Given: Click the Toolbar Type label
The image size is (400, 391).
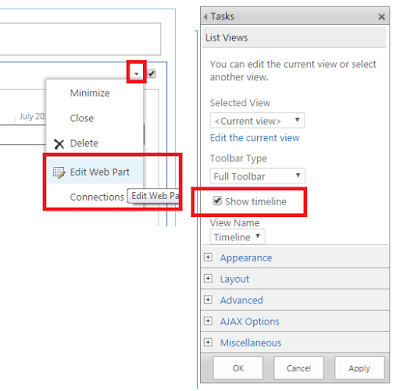Looking at the screenshot, I should pyautogui.click(x=238, y=159).
